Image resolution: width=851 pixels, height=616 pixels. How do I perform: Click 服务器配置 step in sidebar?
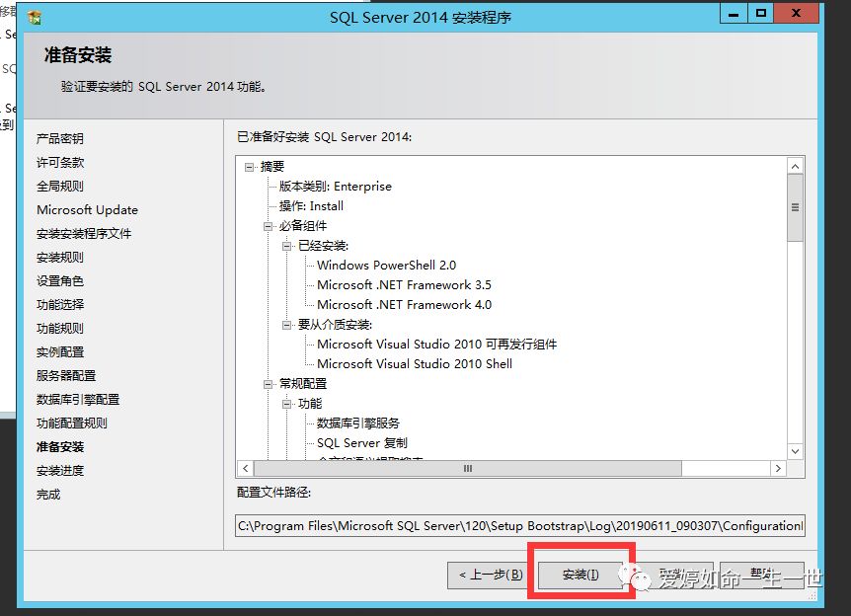(66, 376)
